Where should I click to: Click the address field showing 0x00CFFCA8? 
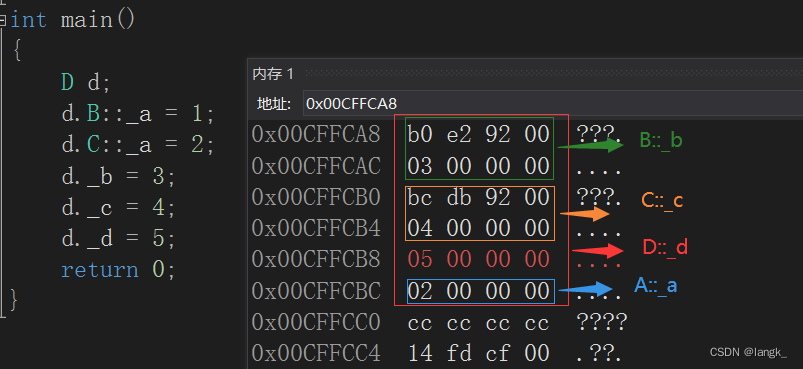553,104
